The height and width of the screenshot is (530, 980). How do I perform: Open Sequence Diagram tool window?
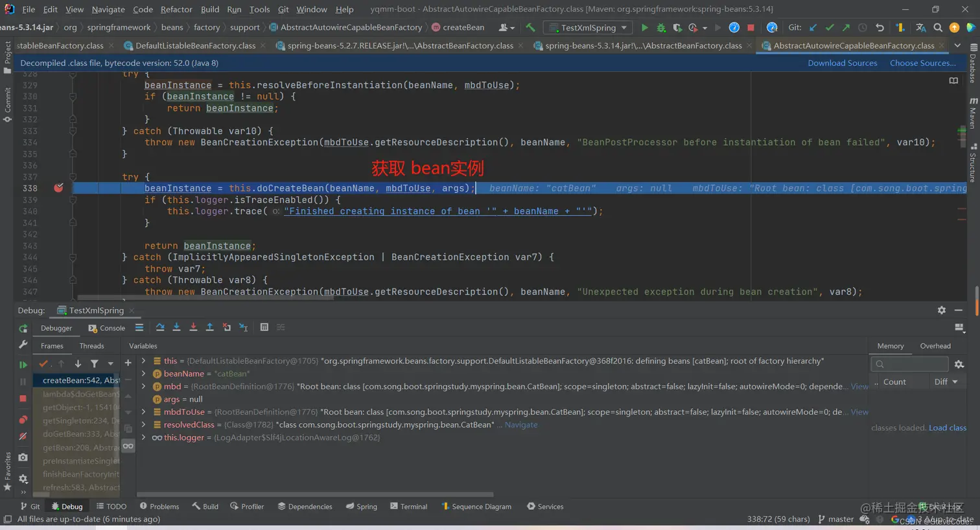click(476, 507)
